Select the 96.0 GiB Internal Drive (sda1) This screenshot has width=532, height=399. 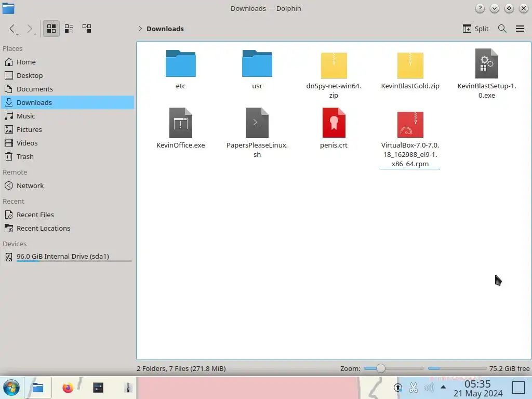click(68, 257)
